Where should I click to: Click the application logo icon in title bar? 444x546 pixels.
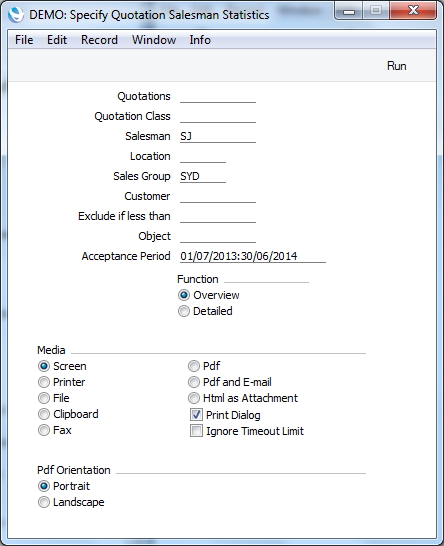[x=16, y=15]
